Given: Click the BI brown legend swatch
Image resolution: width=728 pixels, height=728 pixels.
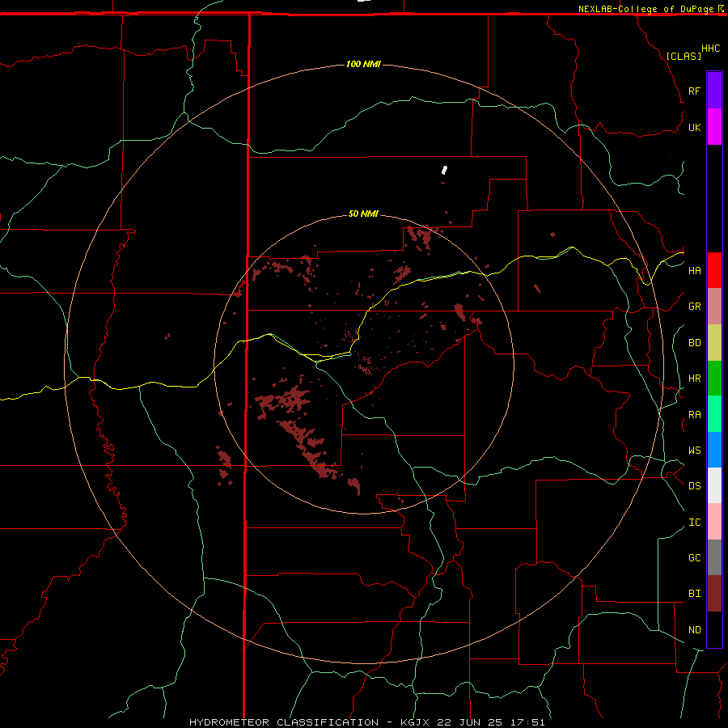Looking at the screenshot, I should 714,594.
